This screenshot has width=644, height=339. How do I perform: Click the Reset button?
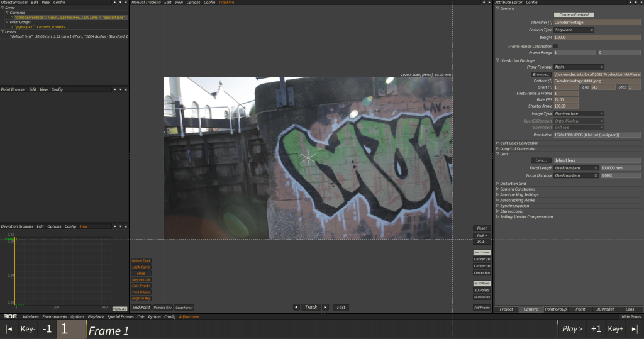click(482, 228)
